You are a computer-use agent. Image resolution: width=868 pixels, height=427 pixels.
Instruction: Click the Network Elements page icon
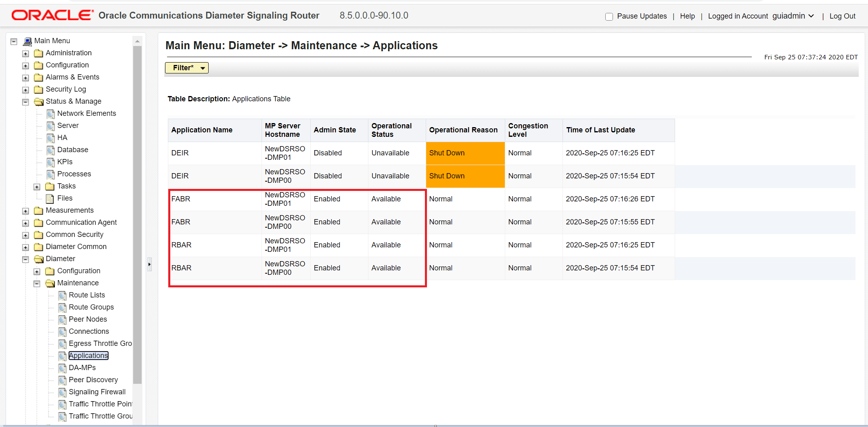[x=50, y=114]
